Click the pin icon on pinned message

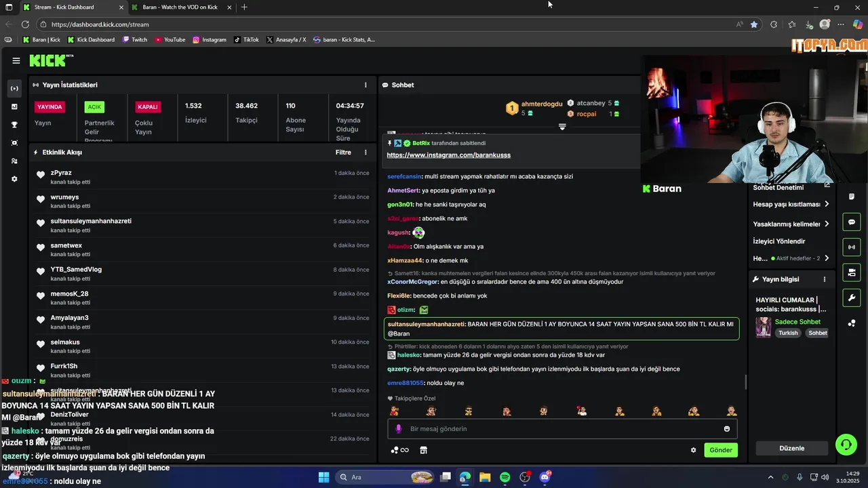pos(390,144)
